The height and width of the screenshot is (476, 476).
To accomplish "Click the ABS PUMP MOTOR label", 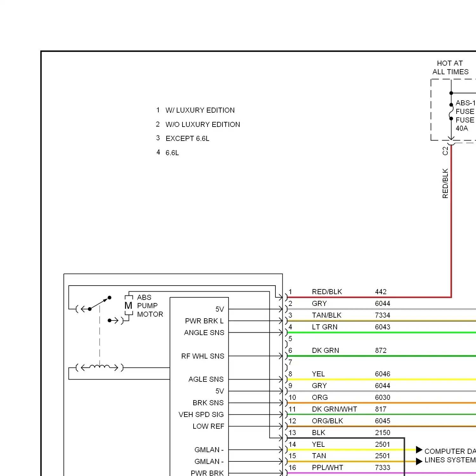I will tap(150, 306).
